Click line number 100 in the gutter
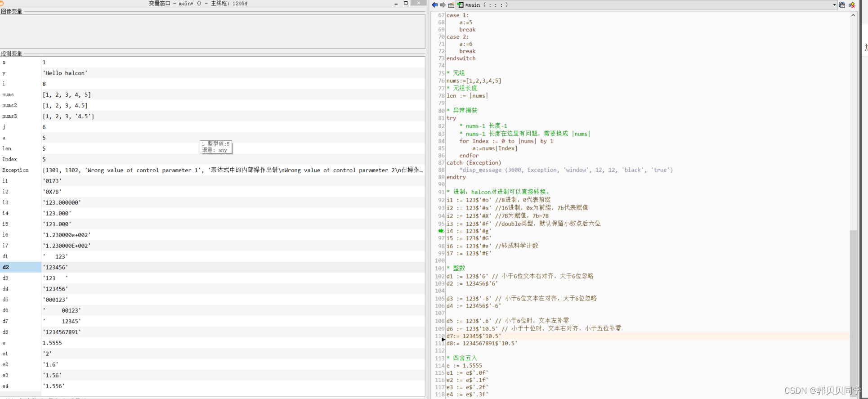The image size is (868, 399). coord(440,261)
